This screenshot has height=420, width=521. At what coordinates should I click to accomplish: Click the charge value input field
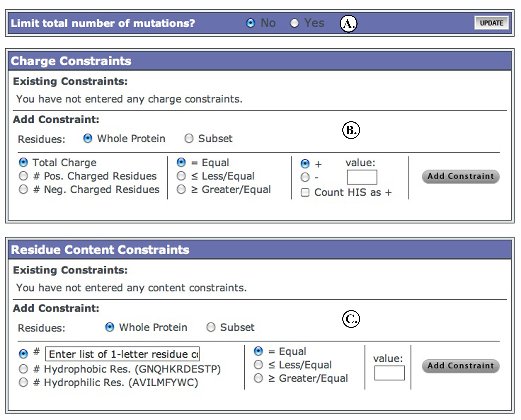pos(362,177)
